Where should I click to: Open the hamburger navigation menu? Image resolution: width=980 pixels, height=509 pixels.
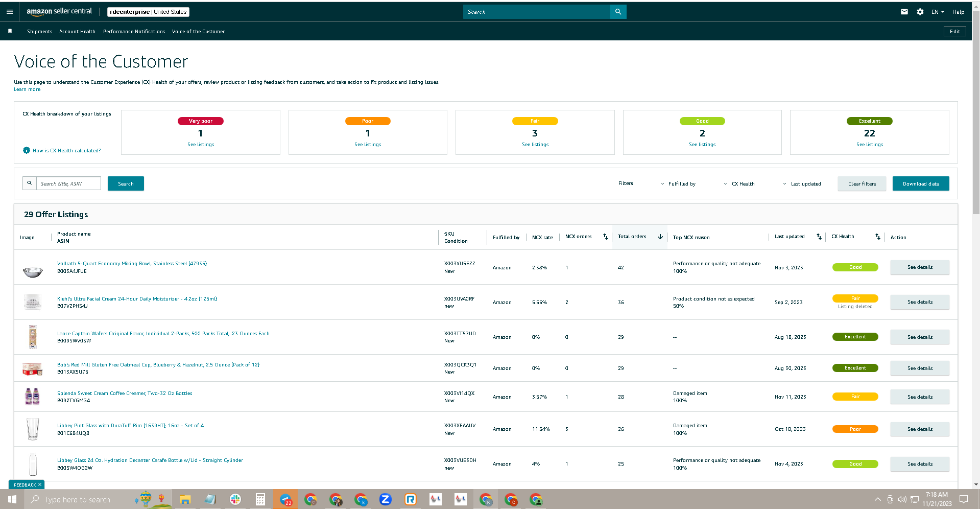[x=9, y=12]
